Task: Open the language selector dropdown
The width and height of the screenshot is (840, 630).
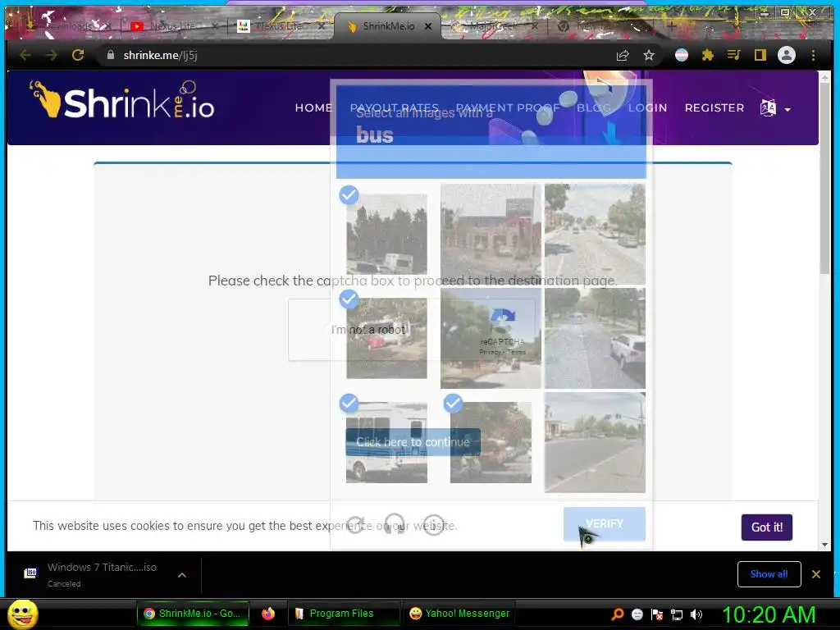Action: [775, 108]
